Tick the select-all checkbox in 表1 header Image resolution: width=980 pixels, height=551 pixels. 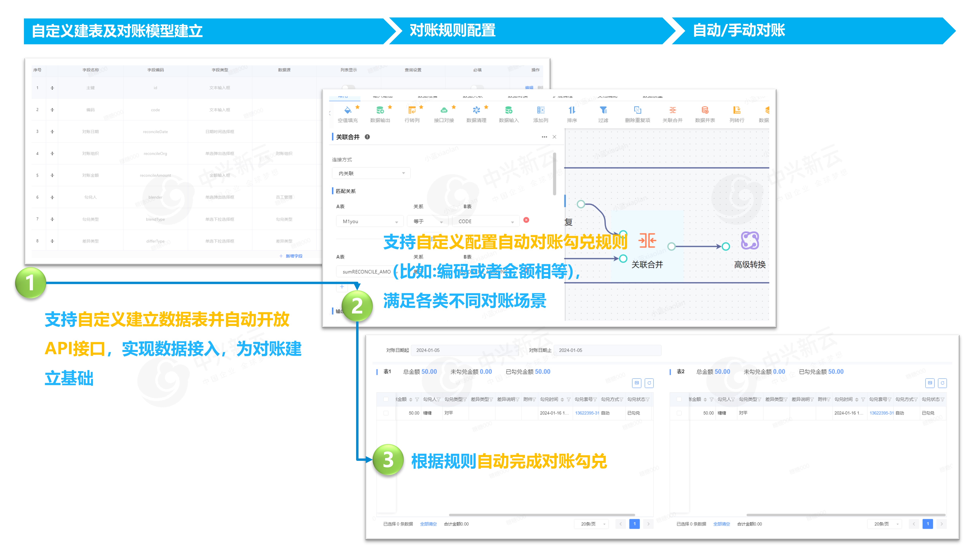[386, 399]
